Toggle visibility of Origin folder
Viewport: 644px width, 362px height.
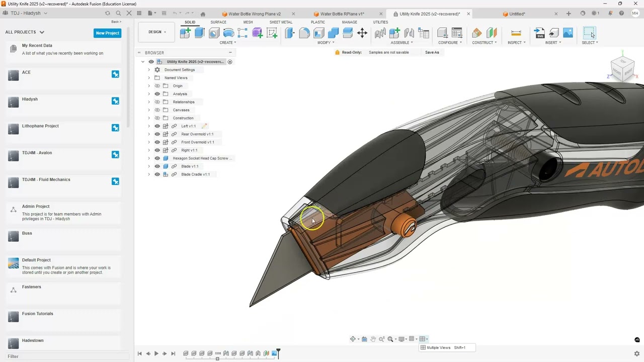click(x=157, y=86)
